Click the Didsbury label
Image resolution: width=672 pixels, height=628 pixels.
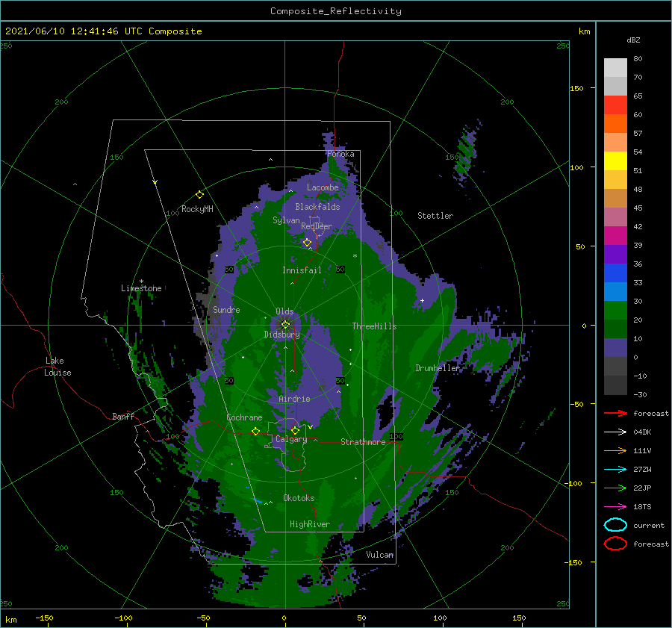pyautogui.click(x=281, y=335)
